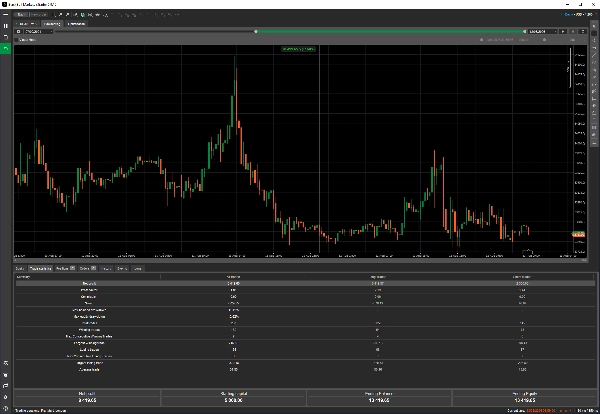This screenshot has width=600, height=414.
Task: Click the play button beside end date
Action: [563, 31]
